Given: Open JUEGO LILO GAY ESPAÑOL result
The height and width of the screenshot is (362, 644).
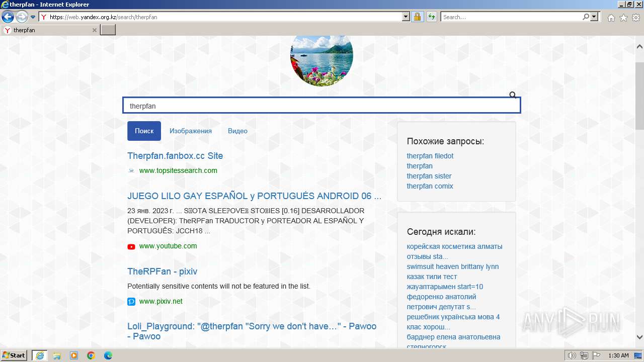Looking at the screenshot, I should [x=254, y=196].
